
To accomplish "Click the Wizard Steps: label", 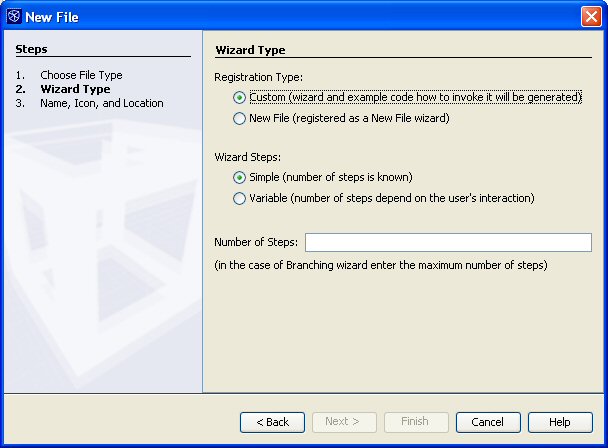I will [247, 157].
